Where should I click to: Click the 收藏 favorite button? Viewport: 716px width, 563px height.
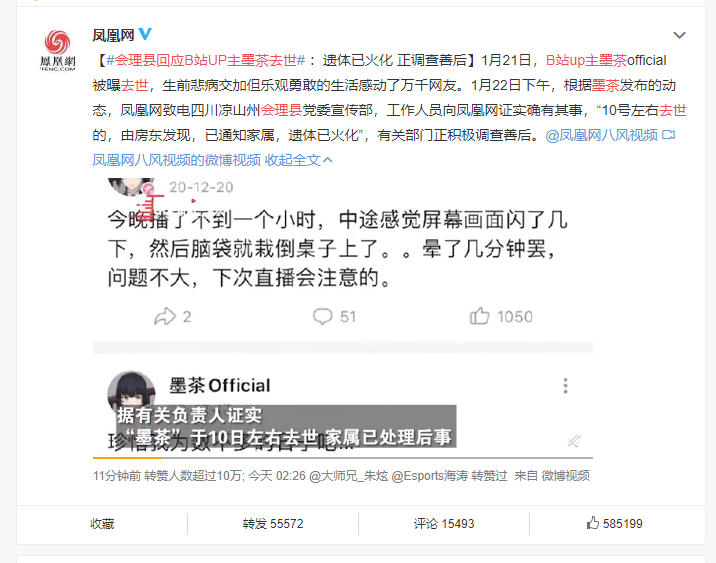(x=102, y=524)
